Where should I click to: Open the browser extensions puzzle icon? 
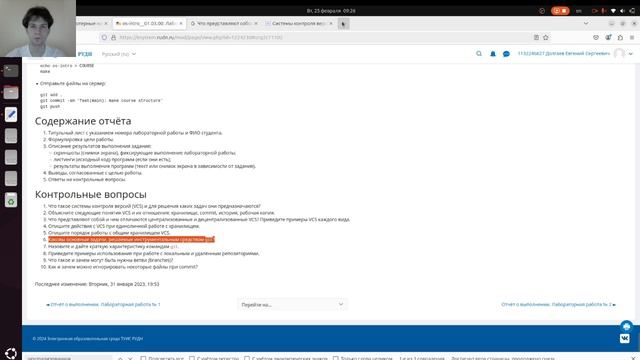(x=620, y=37)
